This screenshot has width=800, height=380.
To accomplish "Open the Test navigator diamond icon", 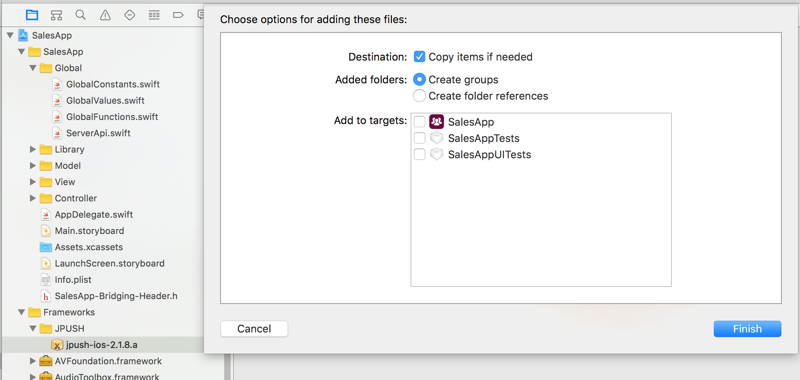I will tap(130, 15).
